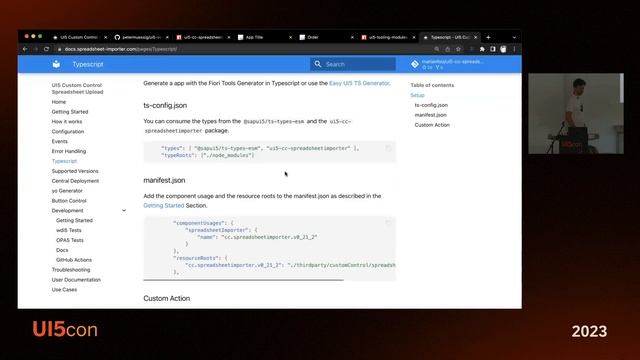Jump to manifest.json in table of contents
This screenshot has height=360, width=640.
(431, 115)
